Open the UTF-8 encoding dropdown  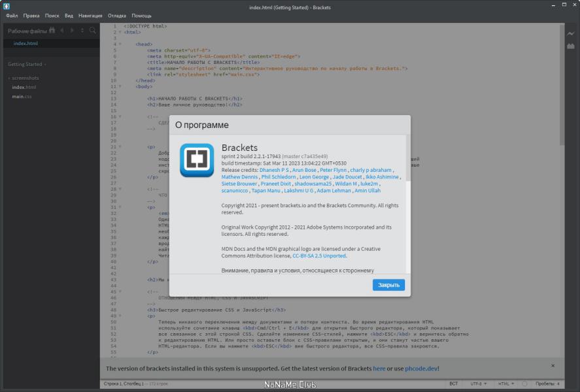(478, 384)
